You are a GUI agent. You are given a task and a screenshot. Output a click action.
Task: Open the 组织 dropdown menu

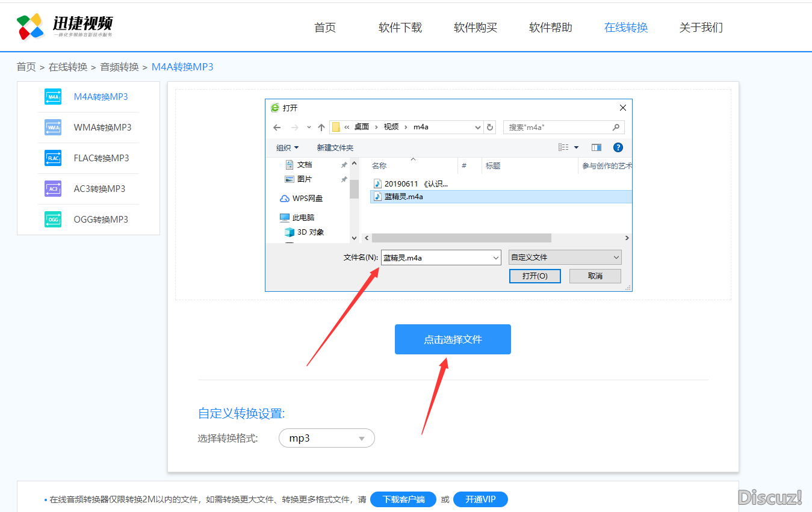(288, 147)
